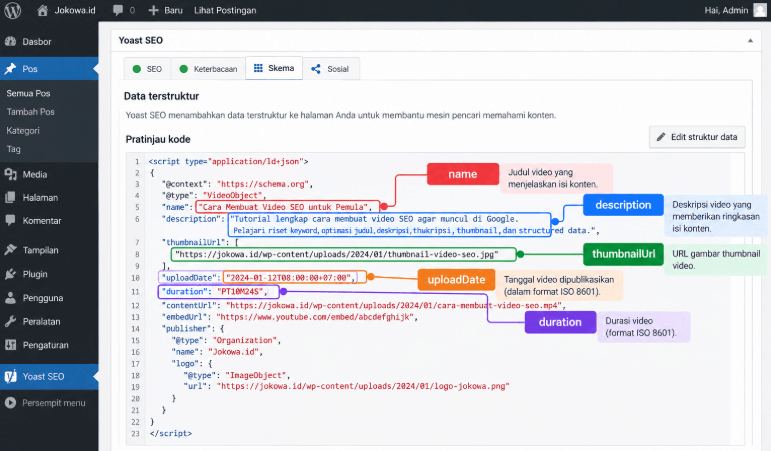Open Kategori submenu item
Image resolution: width=771 pixels, height=451 pixels.
(23, 130)
